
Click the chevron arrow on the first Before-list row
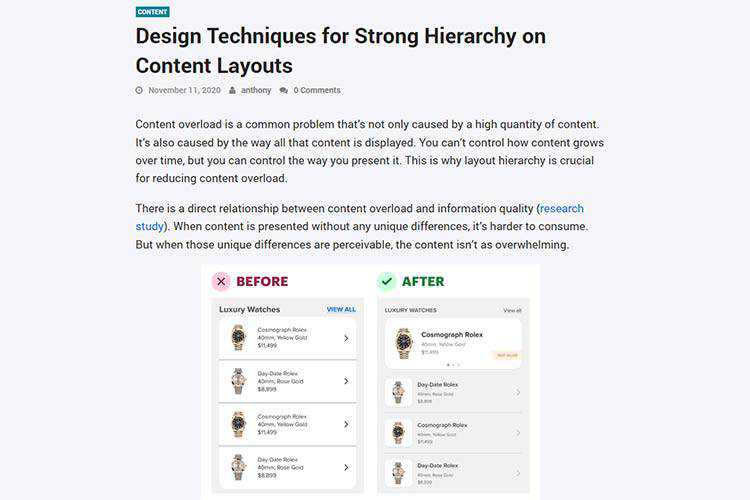pos(346,338)
